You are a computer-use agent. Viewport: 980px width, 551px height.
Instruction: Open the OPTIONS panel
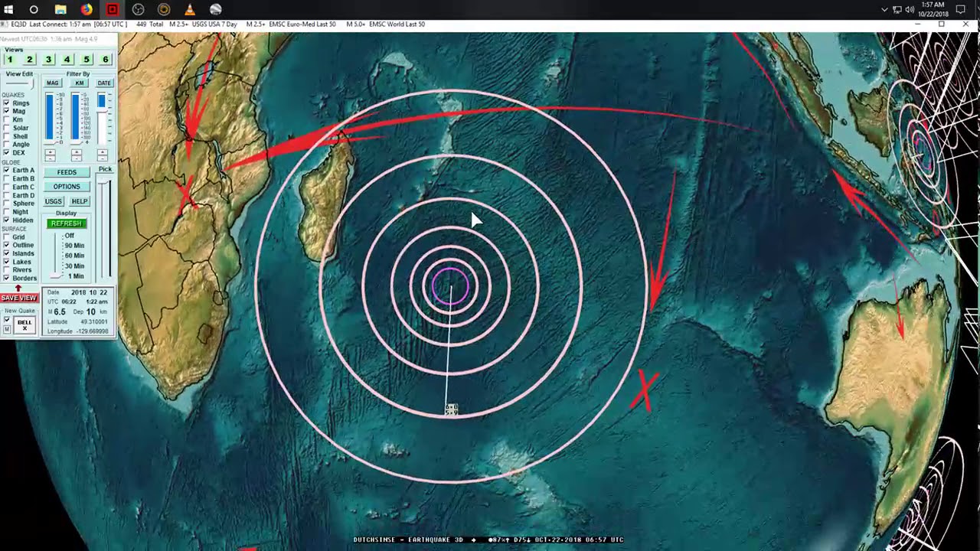[67, 187]
